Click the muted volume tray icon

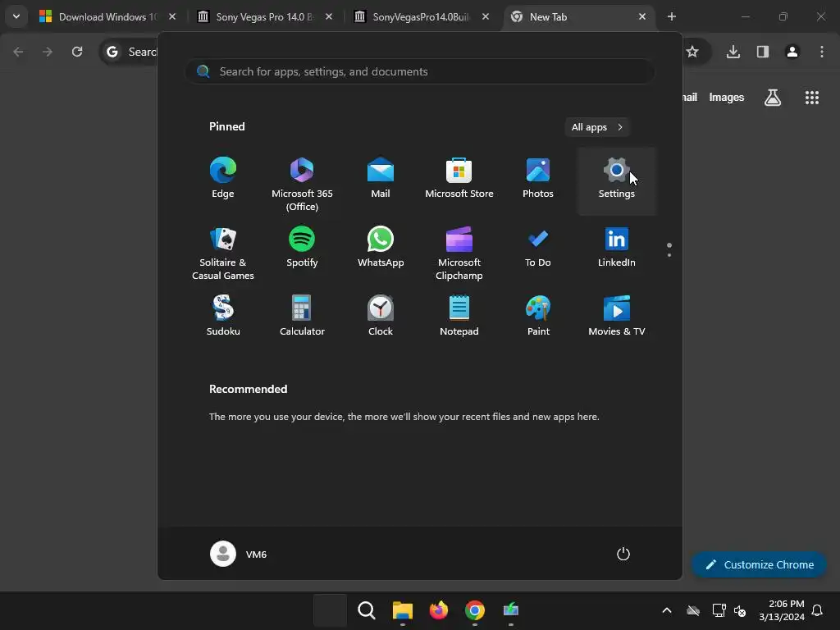click(740, 610)
